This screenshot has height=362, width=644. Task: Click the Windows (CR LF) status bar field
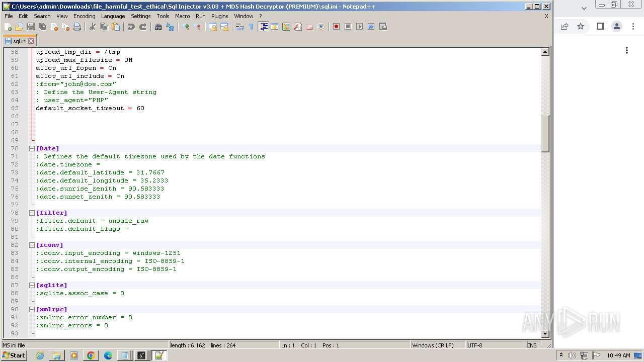(437, 345)
